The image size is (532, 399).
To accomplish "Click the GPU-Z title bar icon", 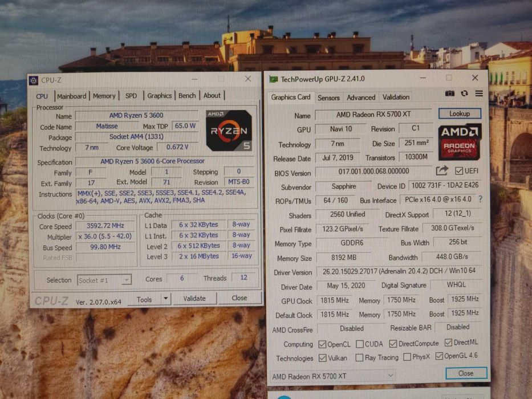I will pos(274,79).
